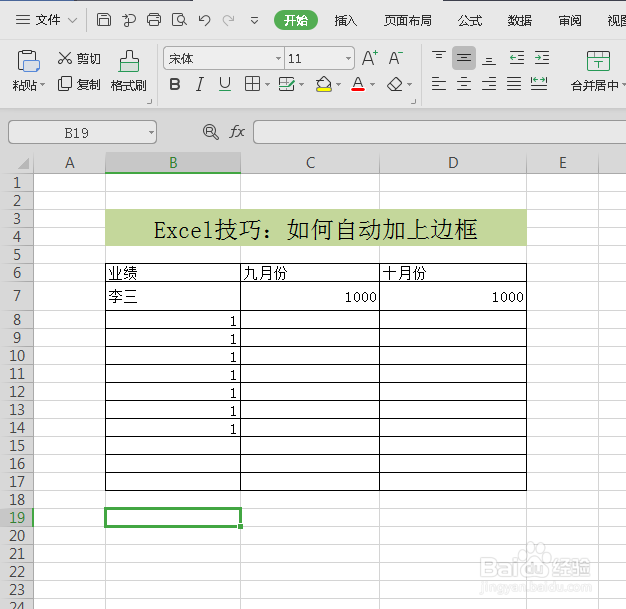The image size is (626, 609).
Task: Toggle Underline formatting
Action: [x=225, y=84]
